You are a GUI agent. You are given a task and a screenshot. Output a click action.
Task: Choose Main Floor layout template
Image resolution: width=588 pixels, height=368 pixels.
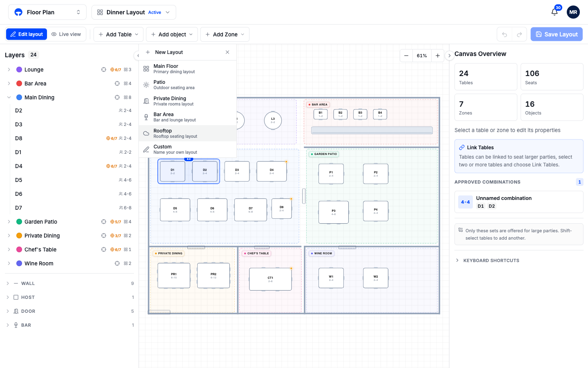click(188, 69)
